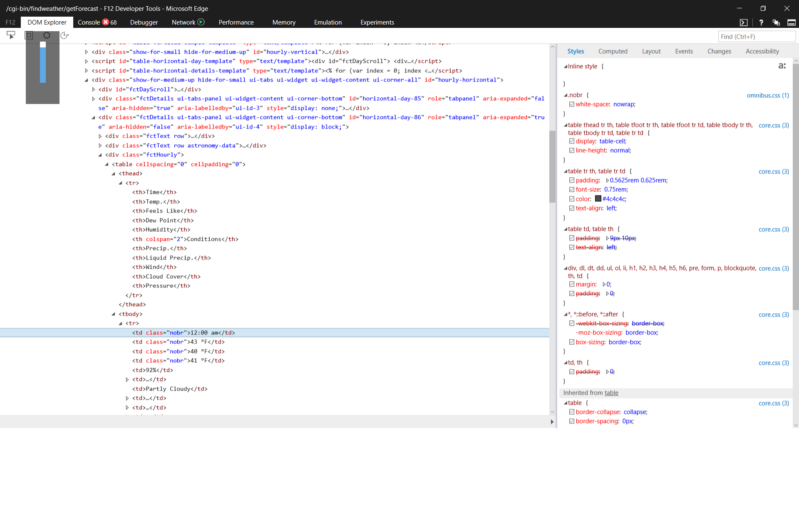The width and height of the screenshot is (799, 532).
Task: Open the Experiments tab
Action: pos(377,22)
